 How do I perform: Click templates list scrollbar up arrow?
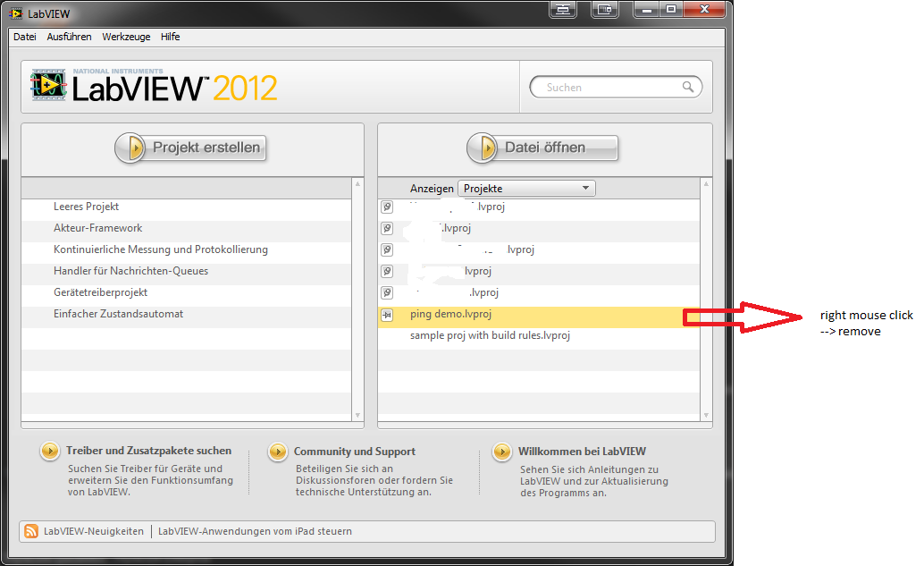[x=357, y=184]
